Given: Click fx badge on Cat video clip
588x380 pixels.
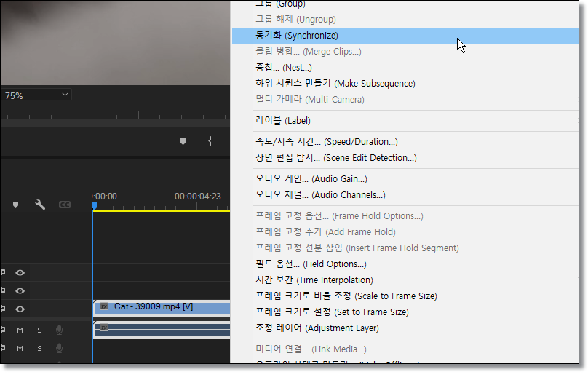Looking at the screenshot, I should pos(104,306).
